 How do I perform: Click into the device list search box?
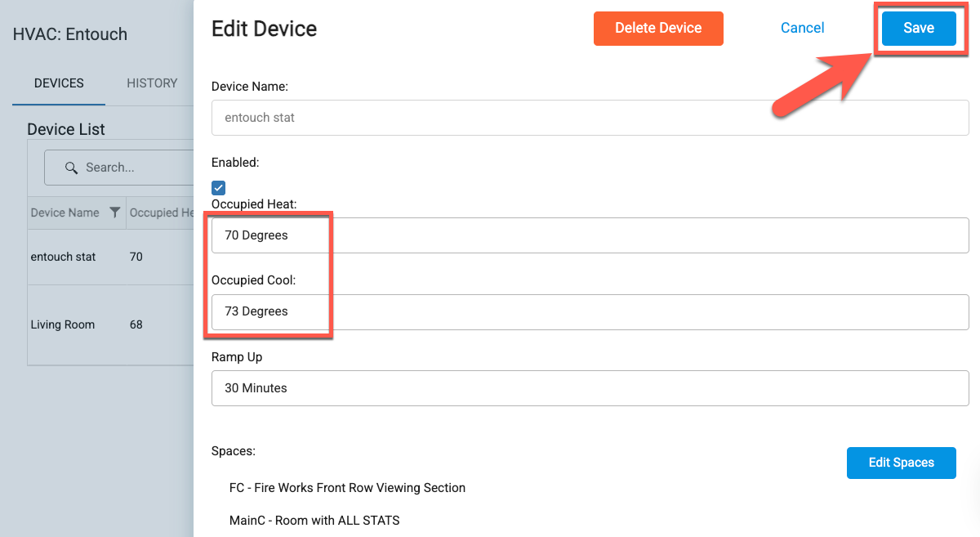pyautogui.click(x=131, y=168)
